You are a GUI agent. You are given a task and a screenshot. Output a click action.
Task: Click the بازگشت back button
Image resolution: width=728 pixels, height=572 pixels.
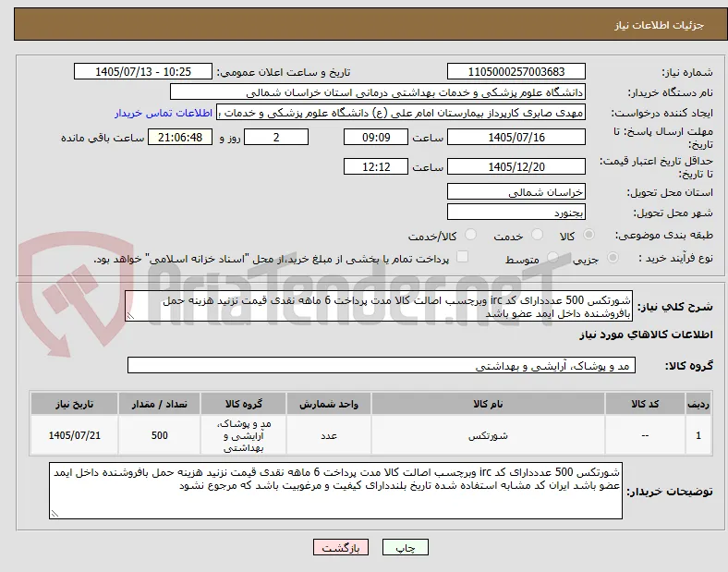pos(341,548)
